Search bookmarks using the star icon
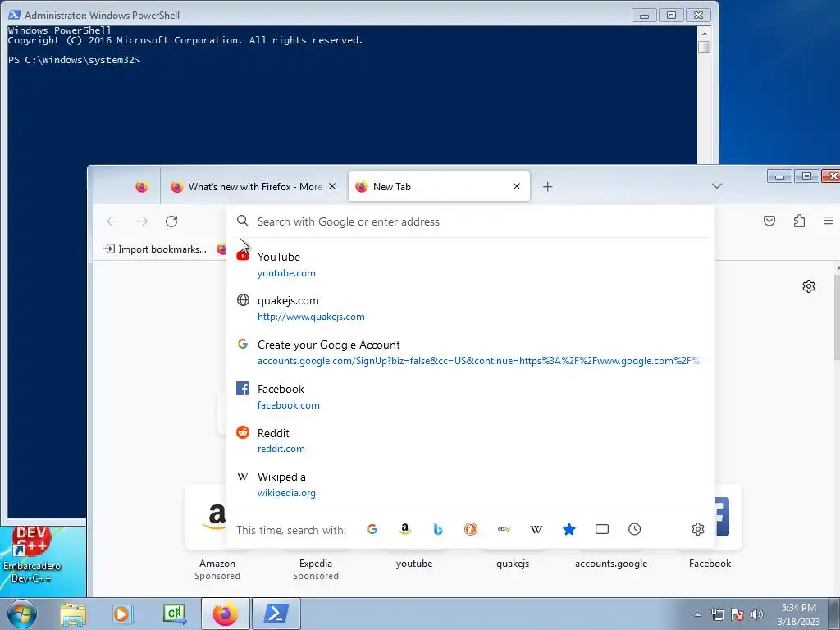 pyautogui.click(x=569, y=529)
